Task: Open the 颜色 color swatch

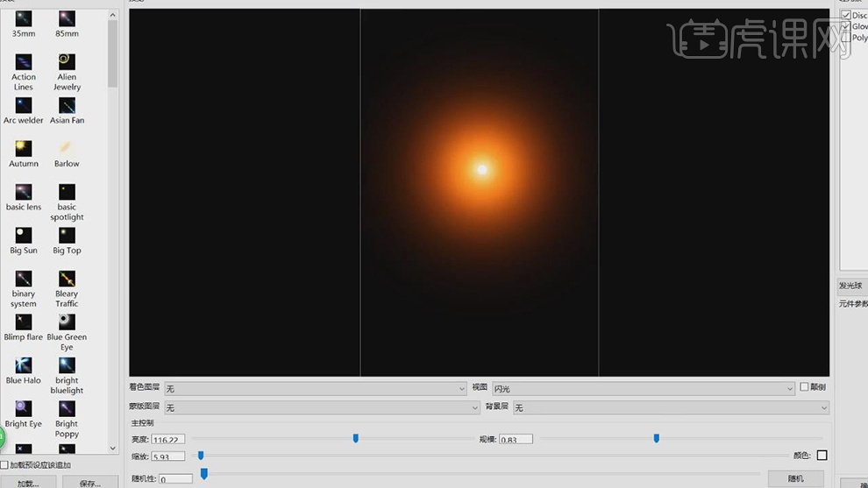Action: [x=822, y=456]
